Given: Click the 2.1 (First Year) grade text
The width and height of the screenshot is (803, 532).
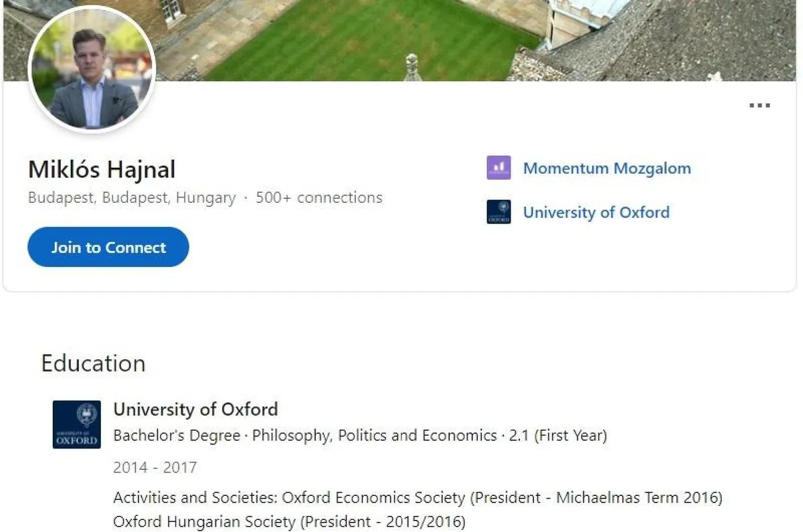Looking at the screenshot, I should pos(558,436).
